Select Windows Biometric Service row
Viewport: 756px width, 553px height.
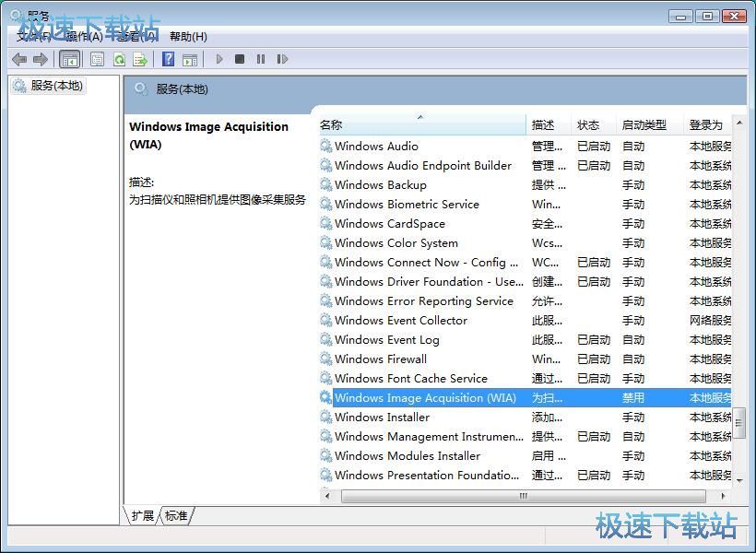click(526, 205)
